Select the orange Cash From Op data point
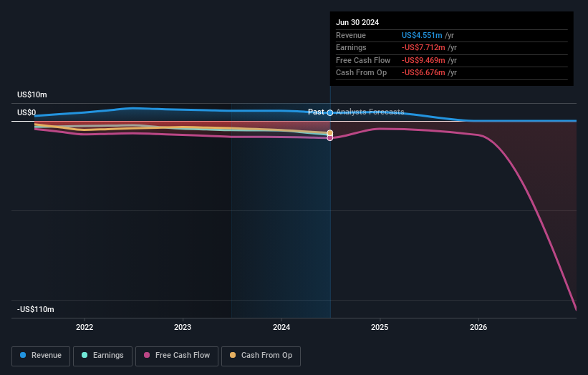Screen dimensions: 588x375 pos(330,133)
